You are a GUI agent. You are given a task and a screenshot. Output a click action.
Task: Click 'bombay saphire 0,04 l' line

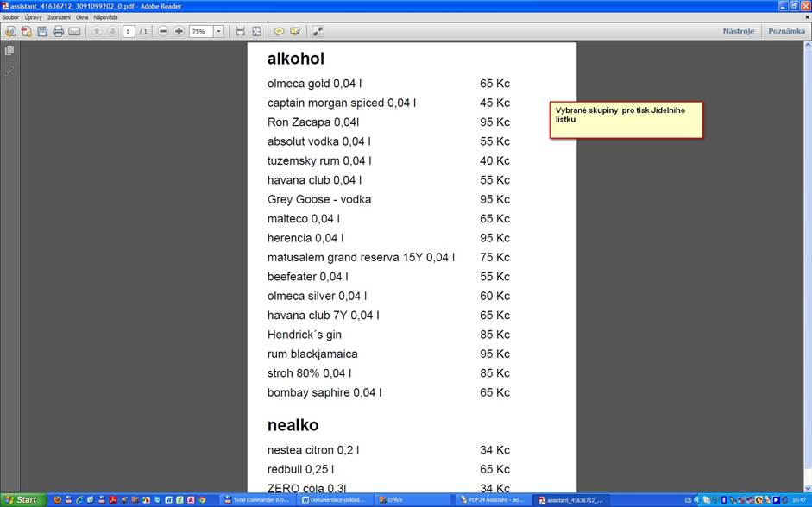324,392
